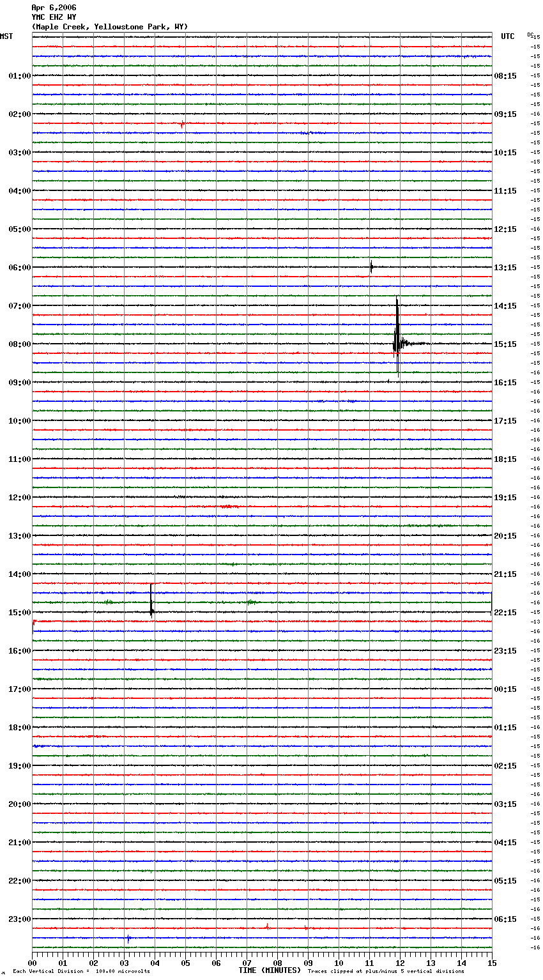Click the "21:15" UTC time label
The image size is (543, 980).
point(505,574)
